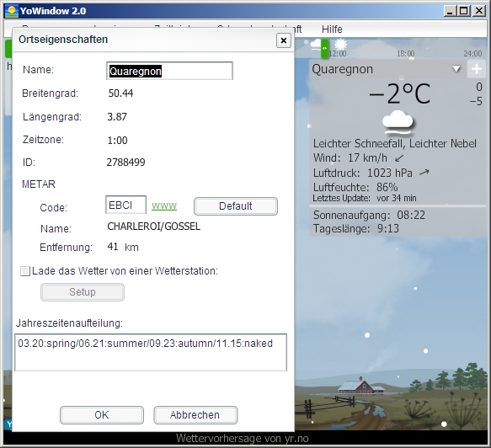Click the disabled Setup button
The width and height of the screenshot is (491, 448).
point(83,292)
